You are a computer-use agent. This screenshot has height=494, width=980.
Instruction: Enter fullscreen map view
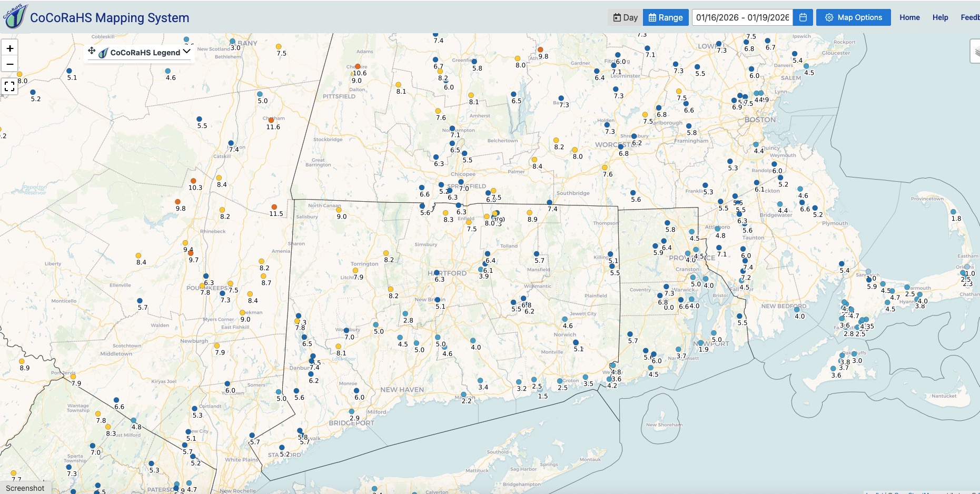(x=9, y=86)
